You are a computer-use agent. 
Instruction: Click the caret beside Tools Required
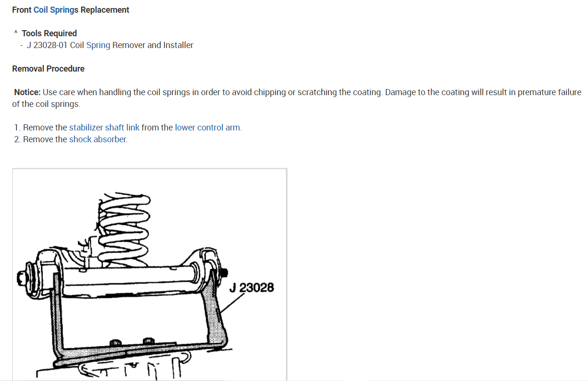[16, 33]
